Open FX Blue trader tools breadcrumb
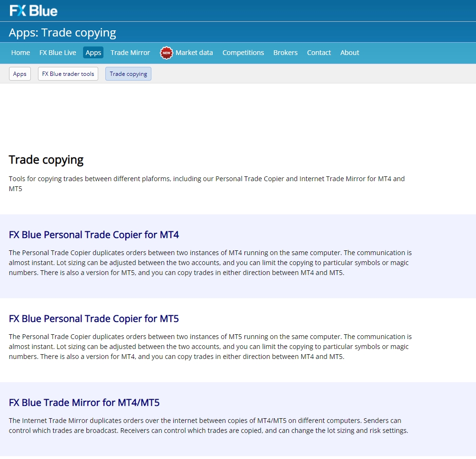 tap(68, 73)
